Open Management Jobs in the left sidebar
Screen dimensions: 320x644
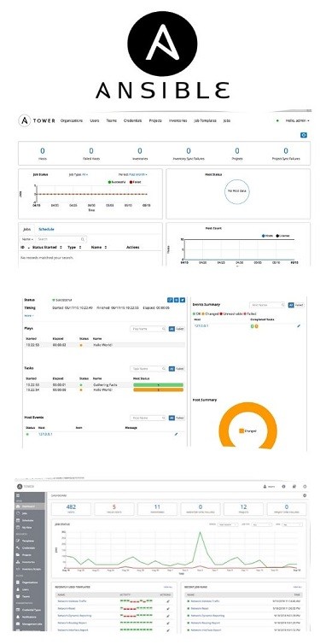point(30,624)
